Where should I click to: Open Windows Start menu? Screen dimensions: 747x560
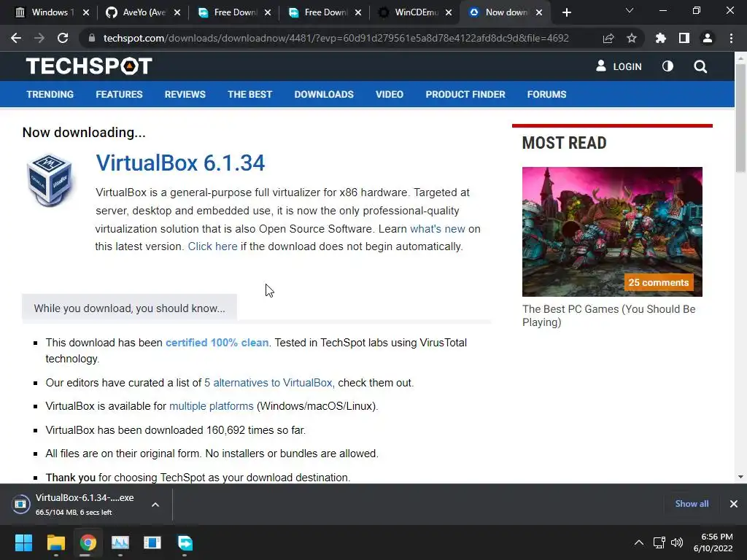tap(23, 542)
